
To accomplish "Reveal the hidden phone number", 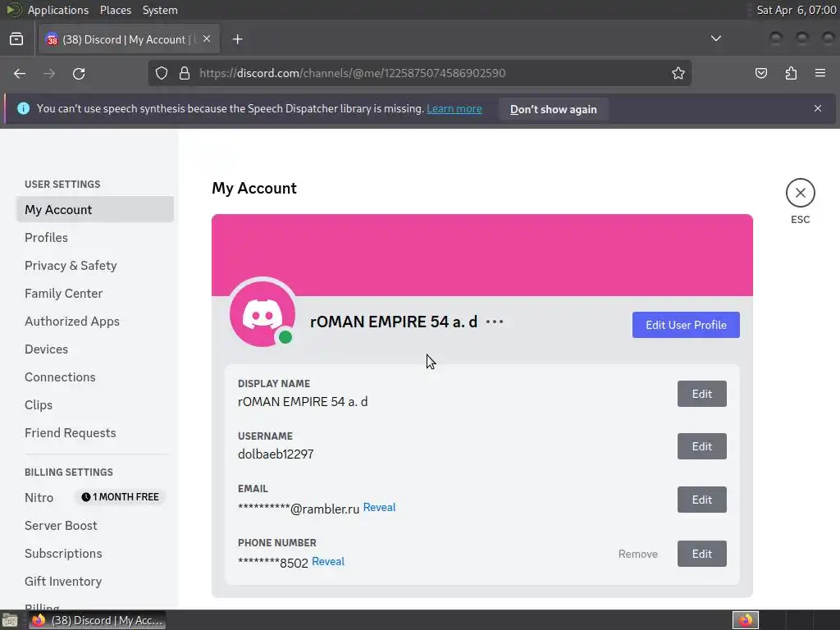I will click(328, 561).
